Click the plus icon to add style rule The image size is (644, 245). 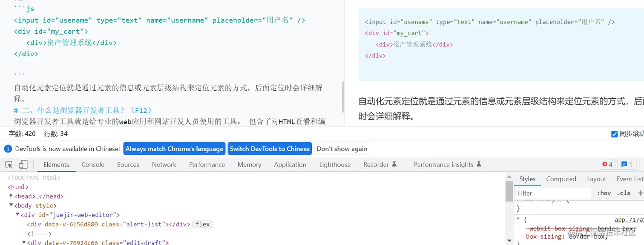point(640,193)
